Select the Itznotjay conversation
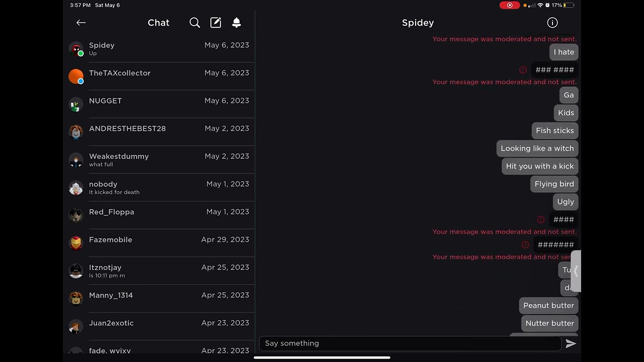This screenshot has height=362, width=644. [x=159, y=271]
